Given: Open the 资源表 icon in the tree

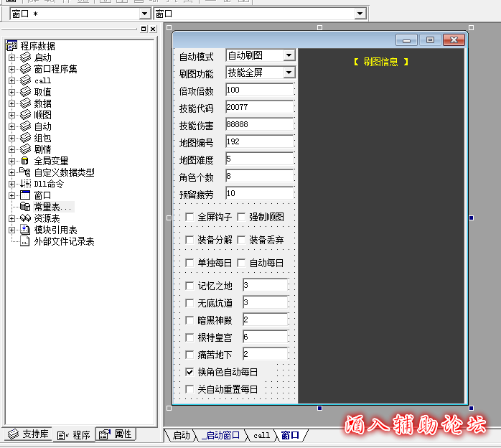Looking at the screenshot, I should coord(25,218).
